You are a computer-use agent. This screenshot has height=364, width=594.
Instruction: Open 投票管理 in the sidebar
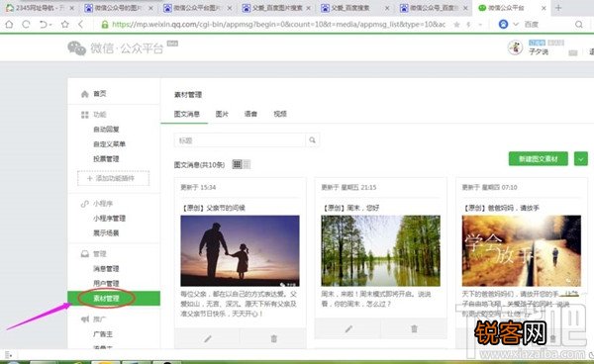coord(106,159)
